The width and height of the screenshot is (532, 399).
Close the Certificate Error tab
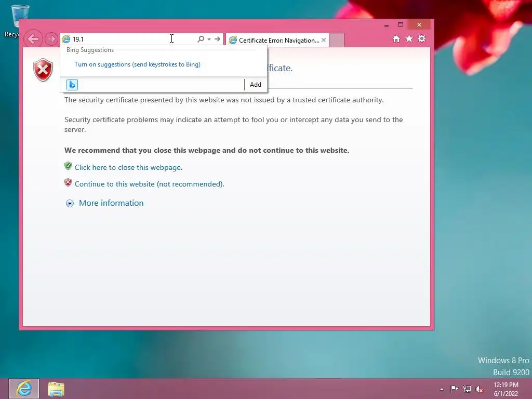click(x=324, y=40)
